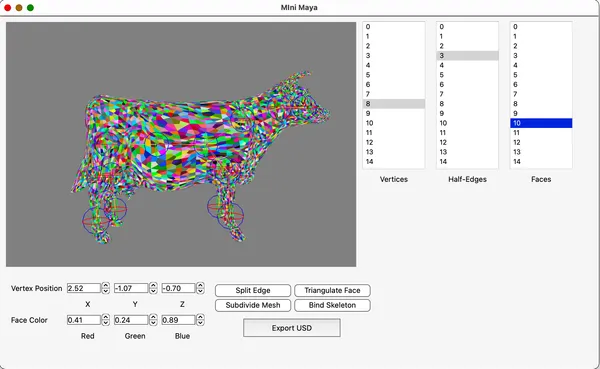This screenshot has height=369, width=600.
Task: Decrease the Green face color value with the down arrow
Action: coord(153,323)
